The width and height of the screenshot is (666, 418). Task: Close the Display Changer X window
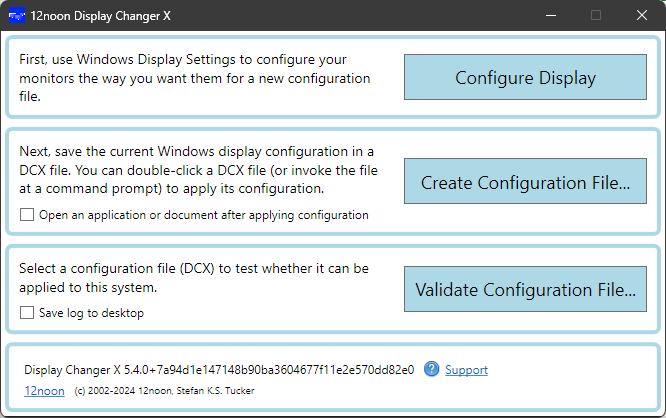(x=641, y=15)
